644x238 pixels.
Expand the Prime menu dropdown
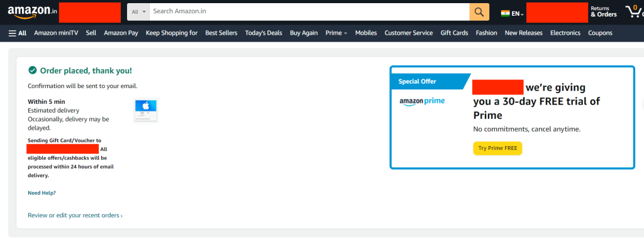click(336, 33)
